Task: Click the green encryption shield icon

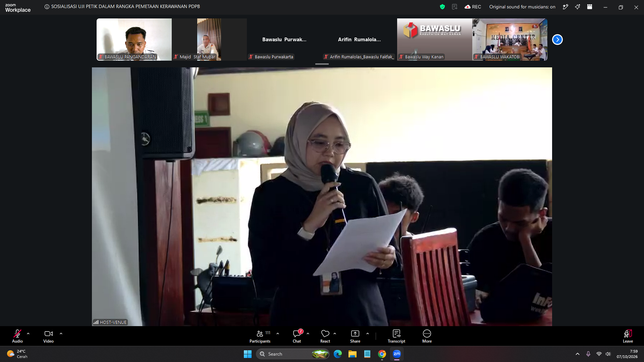Action: tap(442, 7)
